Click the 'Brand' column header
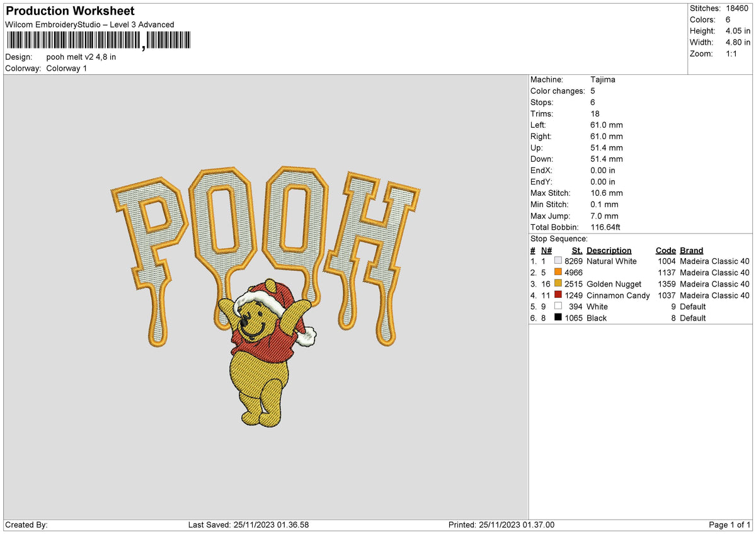The height and width of the screenshot is (534, 756). pos(691,250)
